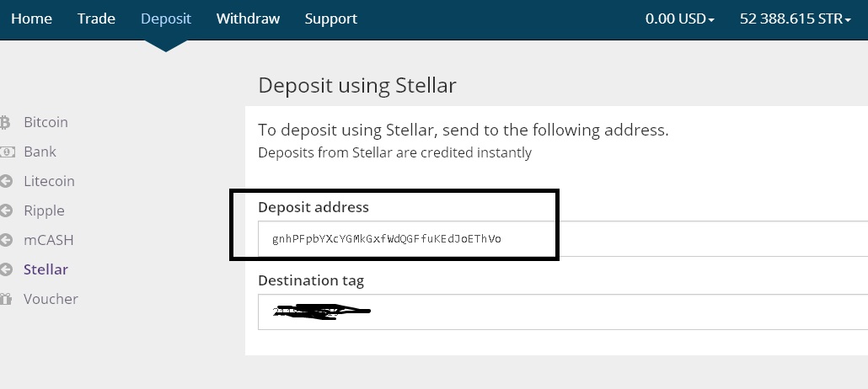Image resolution: width=868 pixels, height=389 pixels.
Task: Go to the Home page
Action: coord(31,19)
